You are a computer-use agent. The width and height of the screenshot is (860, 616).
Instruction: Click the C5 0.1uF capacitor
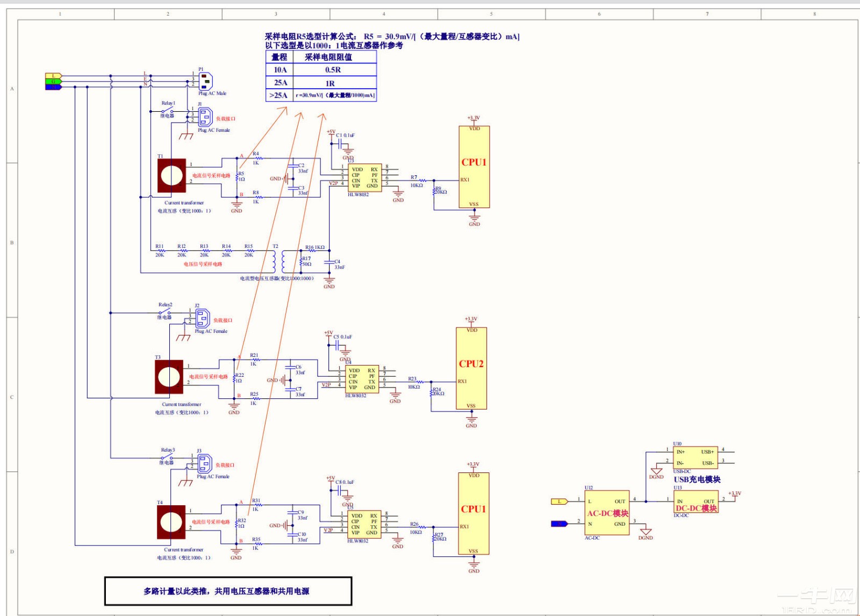coord(337,346)
